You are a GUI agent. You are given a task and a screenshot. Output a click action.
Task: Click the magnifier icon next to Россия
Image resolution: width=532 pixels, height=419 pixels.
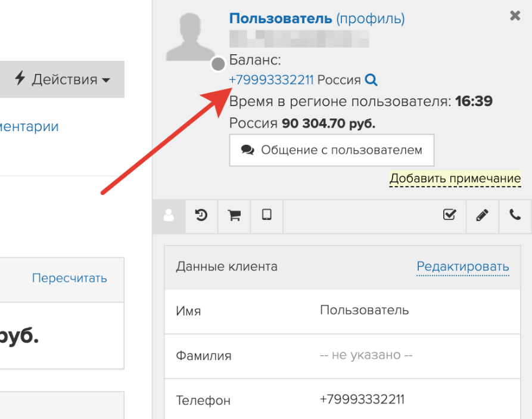[371, 79]
